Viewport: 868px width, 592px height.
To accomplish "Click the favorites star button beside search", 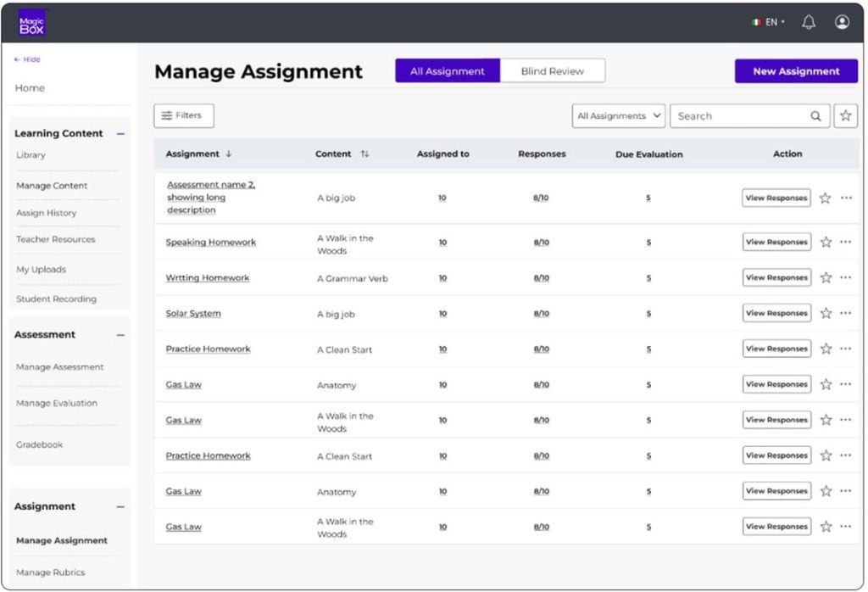I will click(845, 116).
